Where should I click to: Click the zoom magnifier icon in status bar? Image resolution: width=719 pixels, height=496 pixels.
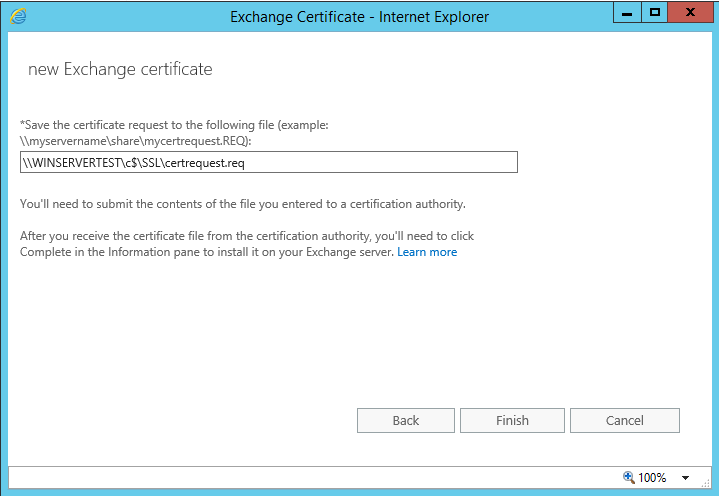click(x=628, y=477)
